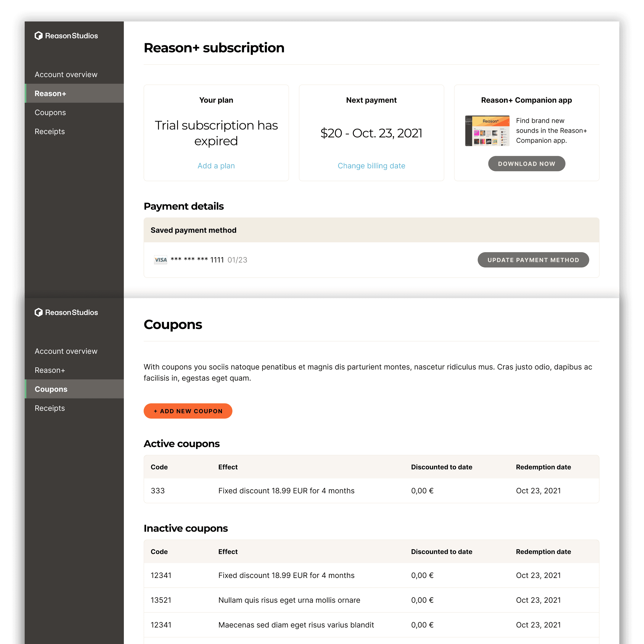This screenshot has width=644, height=644.
Task: Select highlighted Coupons item in lower sidebar
Action: (51, 389)
